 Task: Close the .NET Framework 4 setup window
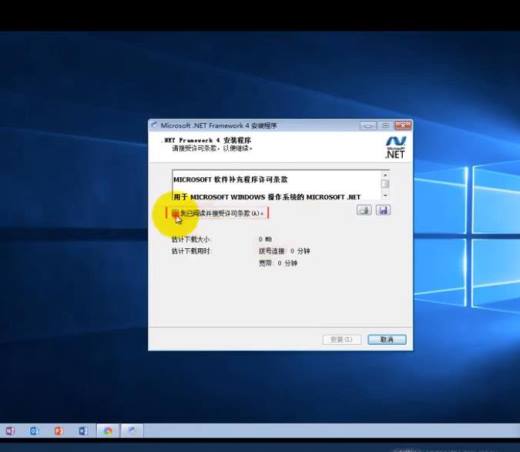[x=403, y=126]
